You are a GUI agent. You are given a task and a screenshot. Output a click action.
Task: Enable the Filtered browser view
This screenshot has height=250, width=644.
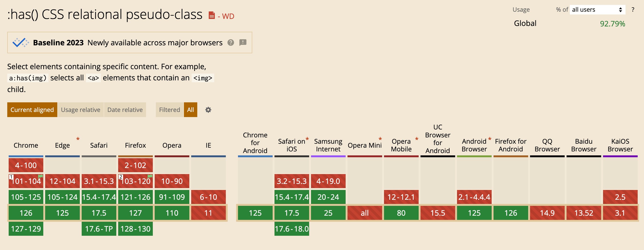(x=169, y=110)
